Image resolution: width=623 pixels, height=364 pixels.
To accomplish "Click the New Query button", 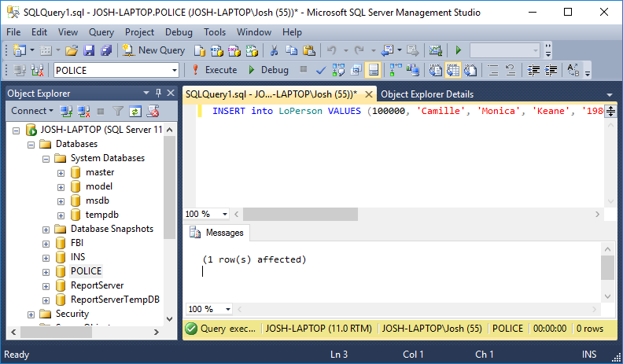I will 153,50.
